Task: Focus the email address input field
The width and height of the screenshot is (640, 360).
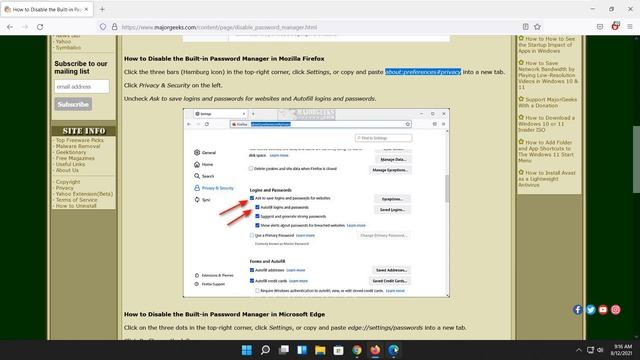Action: (82, 87)
